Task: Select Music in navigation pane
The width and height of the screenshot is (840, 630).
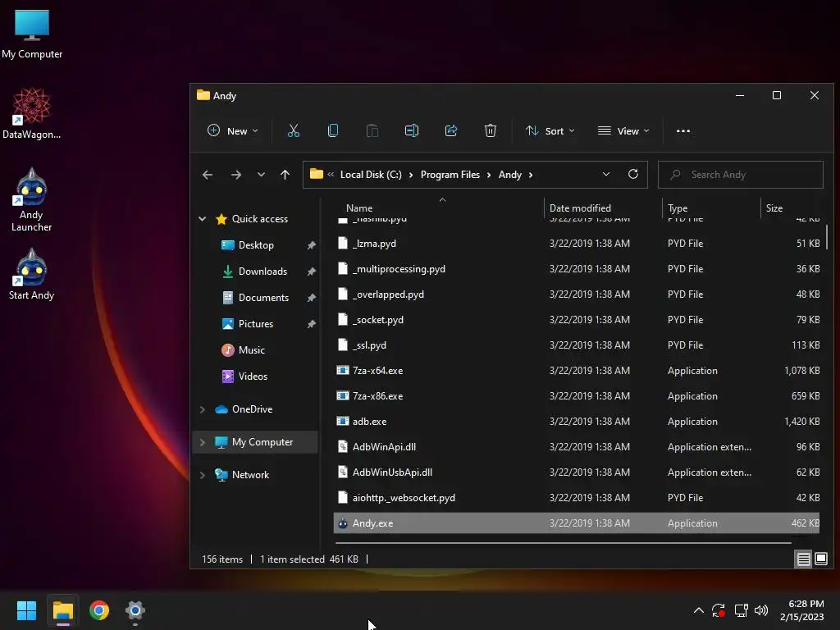Action: coord(251,349)
